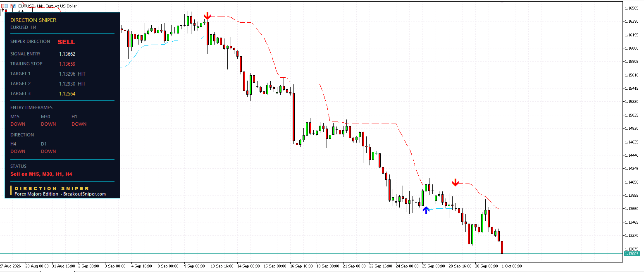Screen dimensions: 644x272
Task: Click the EURUSD H4 panel subtitle
Action: click(x=24, y=27)
